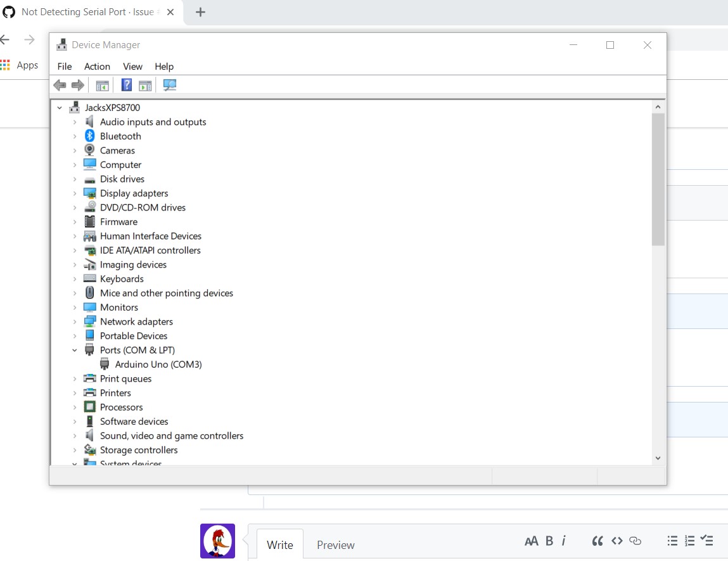Click the Disk drives icon
The image size is (728, 561).
coord(89,180)
